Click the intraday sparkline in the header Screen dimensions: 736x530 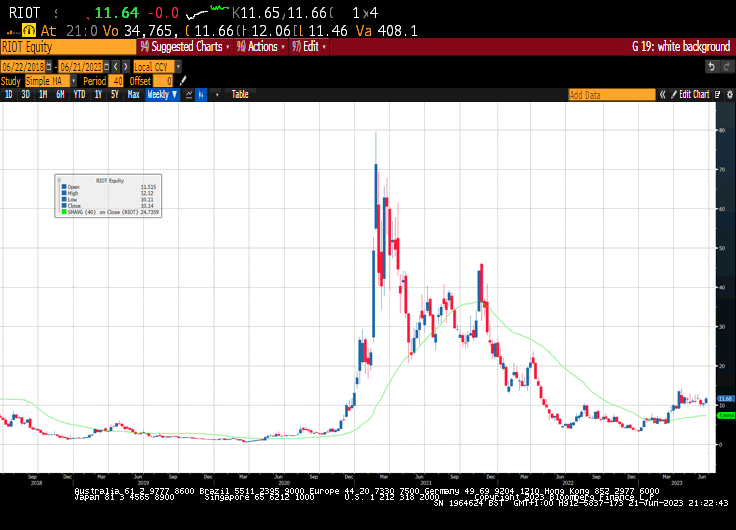pos(207,12)
